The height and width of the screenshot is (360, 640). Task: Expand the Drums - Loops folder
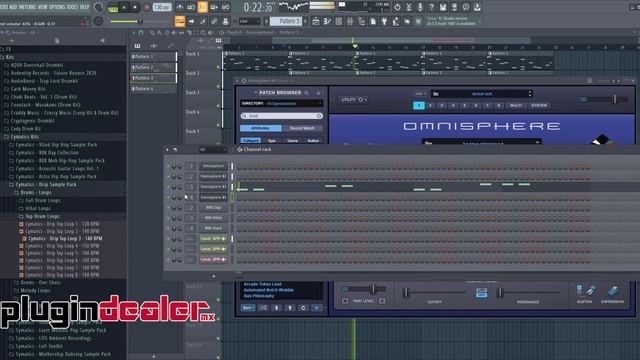click(x=36, y=192)
